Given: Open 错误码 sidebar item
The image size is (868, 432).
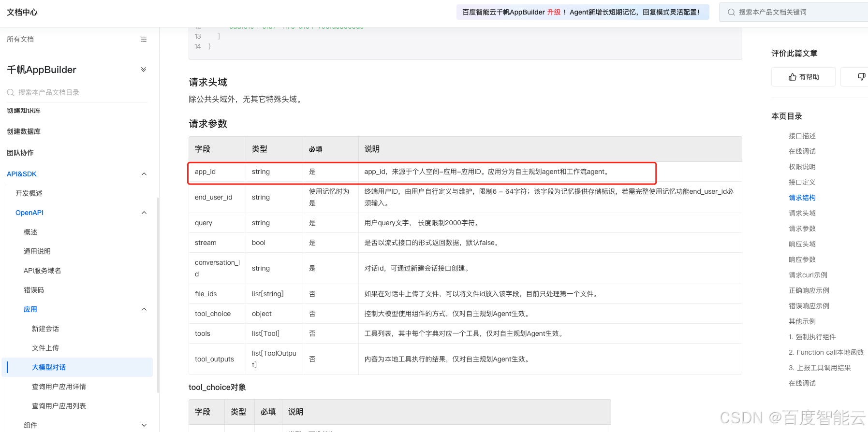Looking at the screenshot, I should (x=34, y=290).
